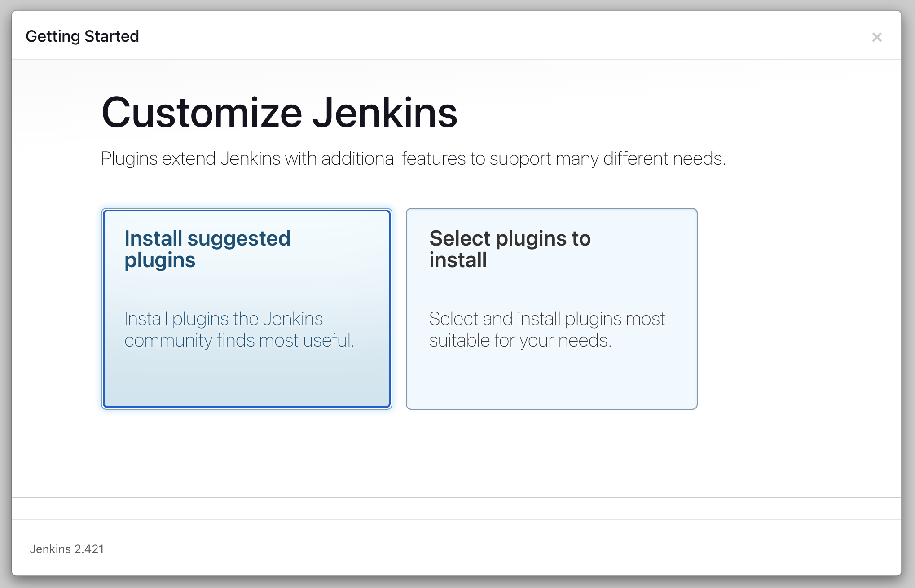Choose the Install suggested plugins option
The image size is (915, 588).
246,309
